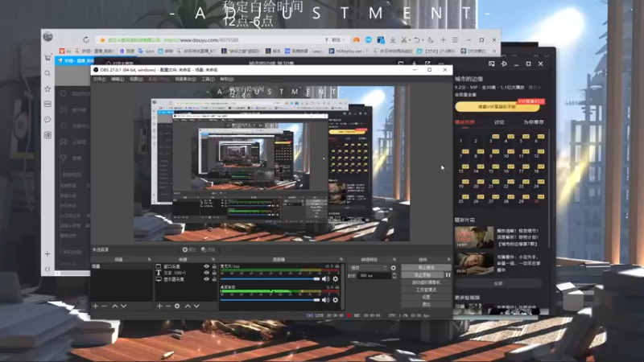Open source properties gear under sources list
Screen dimensions: 644x362
(177, 306)
